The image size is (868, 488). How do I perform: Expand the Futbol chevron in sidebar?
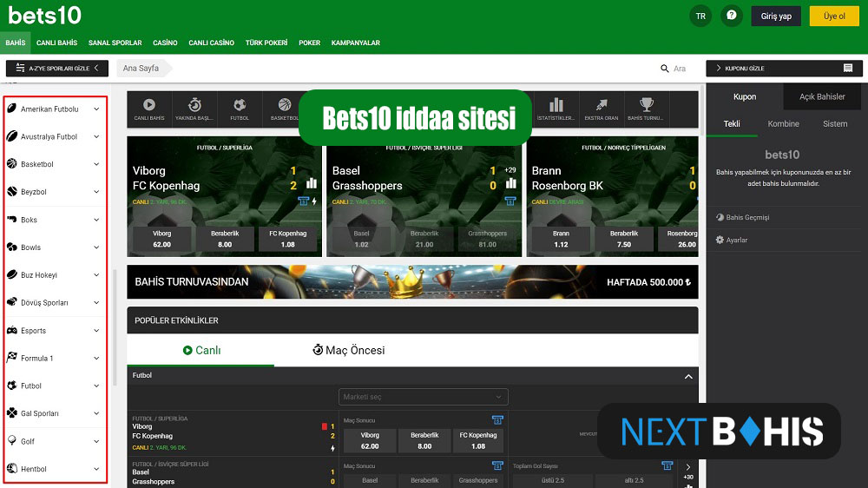[x=96, y=386]
